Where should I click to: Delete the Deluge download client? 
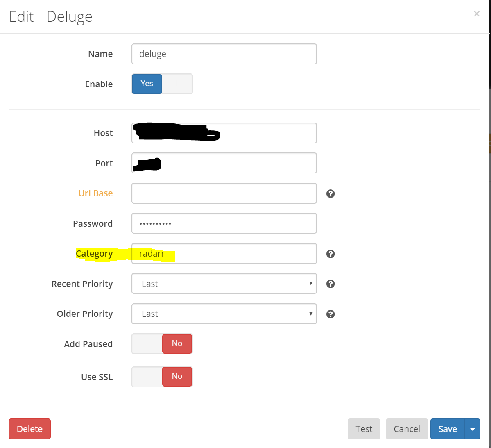(x=29, y=429)
